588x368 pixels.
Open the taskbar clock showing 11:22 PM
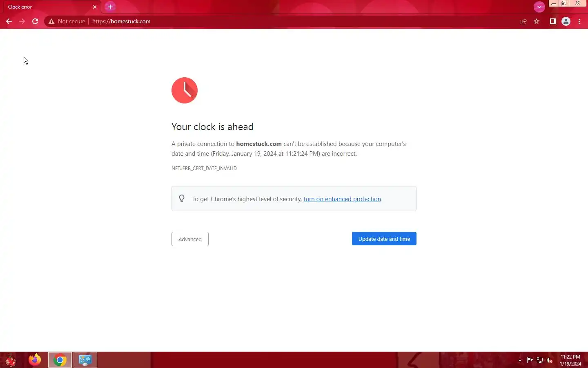(x=570, y=360)
